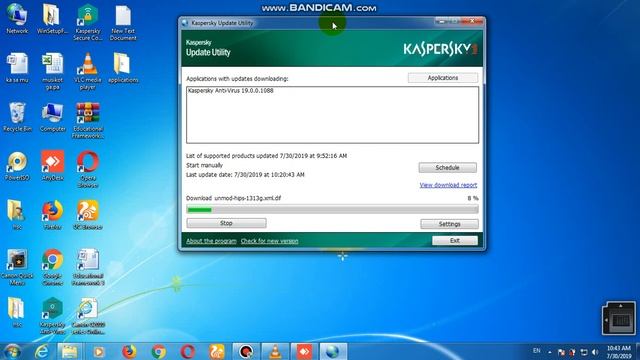Screen dimensions: 640x360
Task: Select the 'ka sa mu' document icon
Action: coord(17,68)
